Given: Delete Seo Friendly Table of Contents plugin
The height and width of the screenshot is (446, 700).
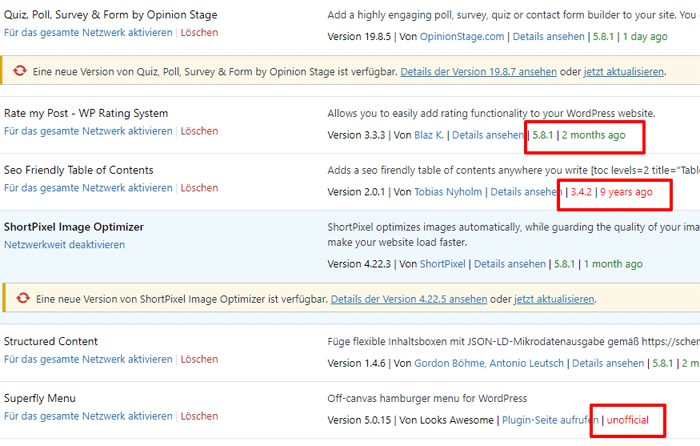Looking at the screenshot, I should click(x=199, y=188).
